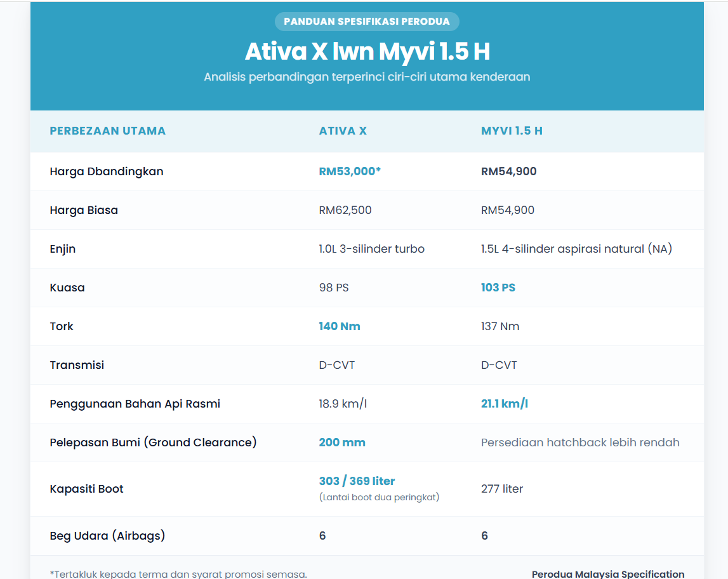Click the '303 / 369 liter' value
This screenshot has height=579, width=728.
coord(357,481)
